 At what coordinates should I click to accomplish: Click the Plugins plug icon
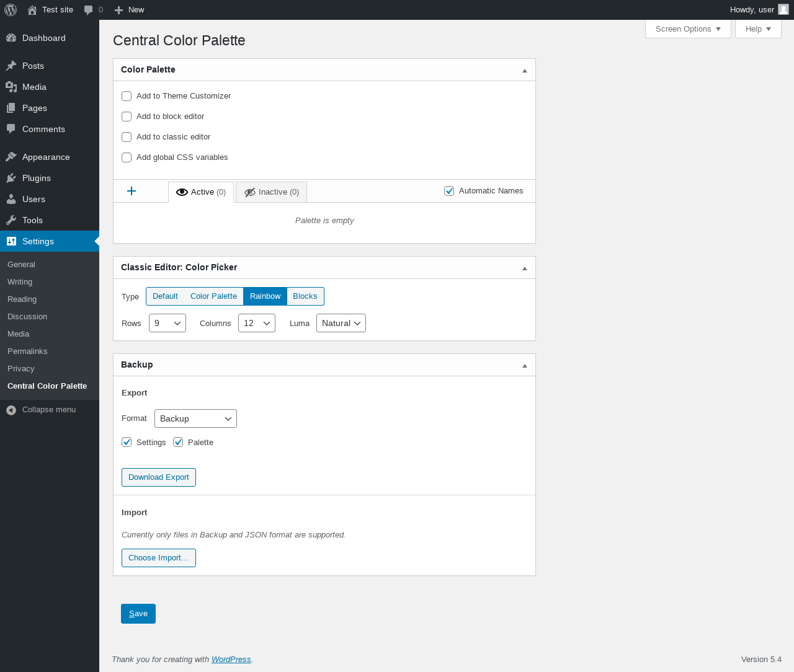click(x=11, y=178)
